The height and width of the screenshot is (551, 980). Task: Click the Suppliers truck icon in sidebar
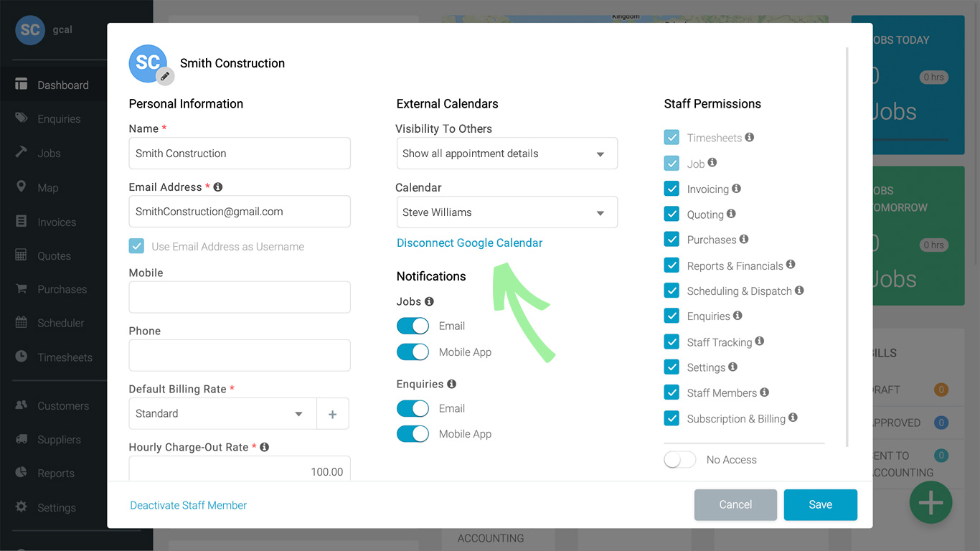pyautogui.click(x=22, y=439)
